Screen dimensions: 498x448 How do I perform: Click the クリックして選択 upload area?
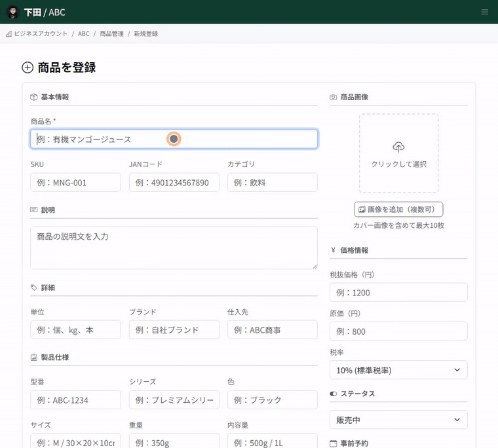(398, 153)
